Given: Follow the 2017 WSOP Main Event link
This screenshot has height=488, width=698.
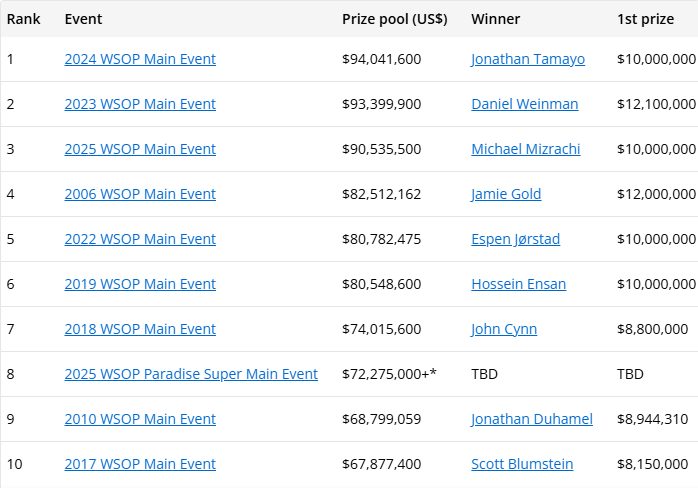Looking at the screenshot, I should [x=140, y=464].
